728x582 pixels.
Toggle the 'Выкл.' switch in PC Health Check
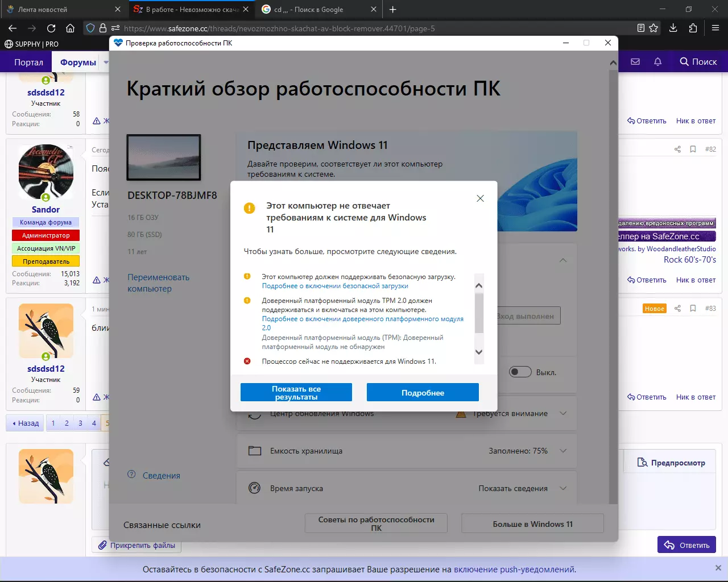pyautogui.click(x=520, y=372)
